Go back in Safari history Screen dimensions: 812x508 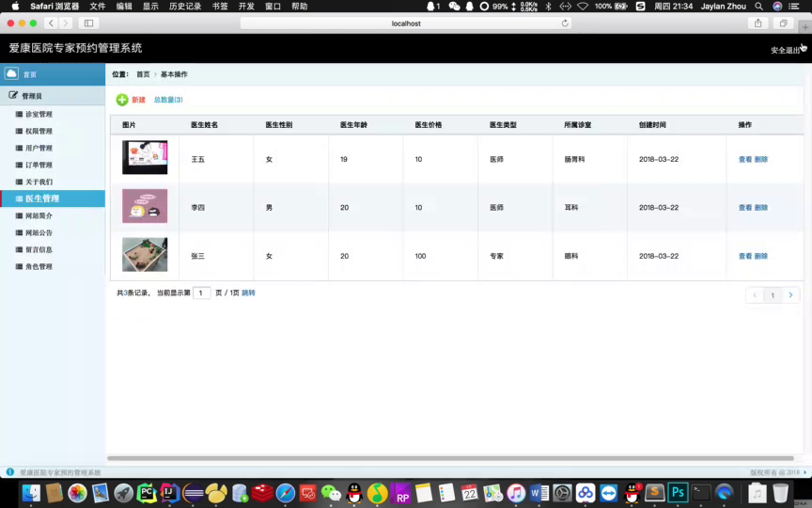click(x=51, y=24)
